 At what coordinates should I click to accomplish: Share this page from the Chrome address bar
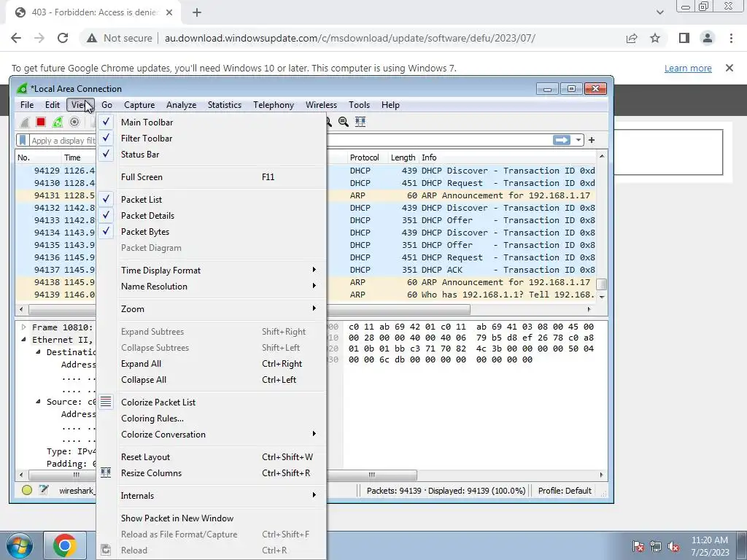pyautogui.click(x=632, y=38)
